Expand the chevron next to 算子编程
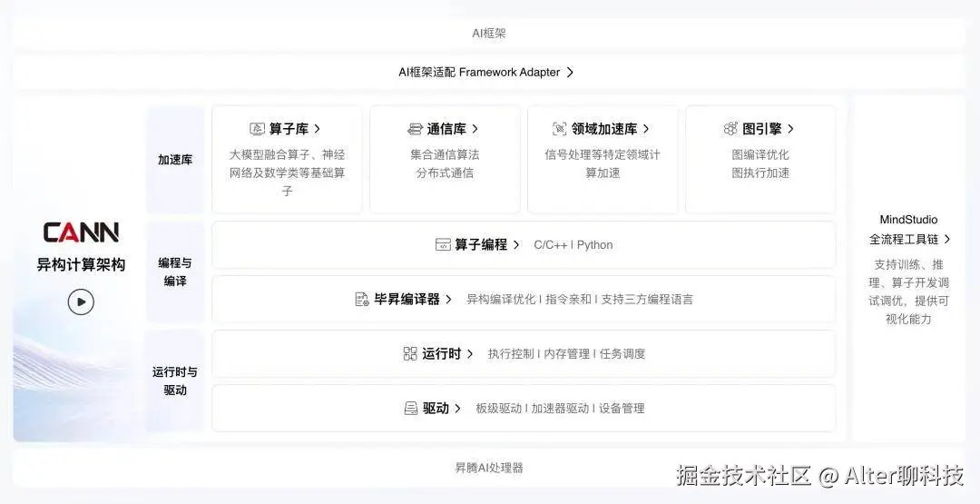The height and width of the screenshot is (504, 980). click(x=516, y=244)
